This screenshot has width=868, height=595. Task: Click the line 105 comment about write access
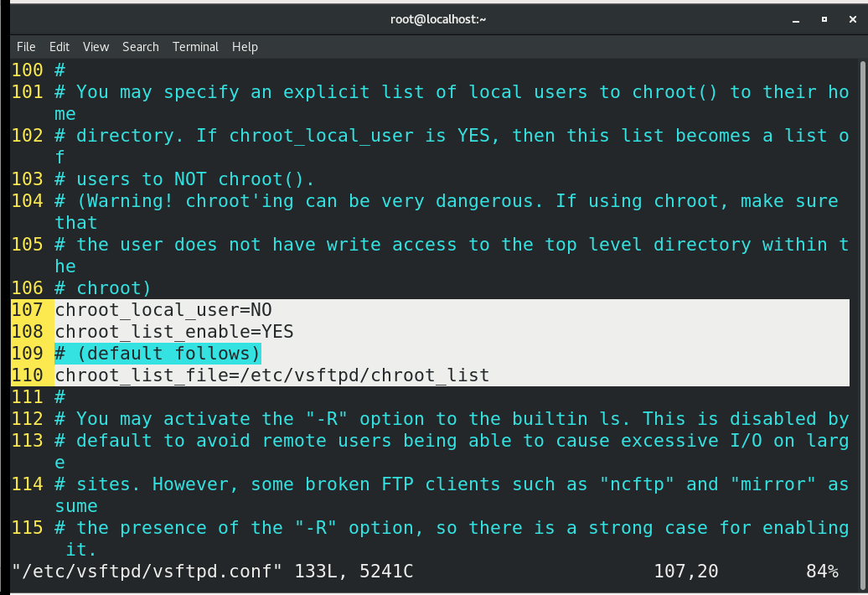tap(452, 255)
